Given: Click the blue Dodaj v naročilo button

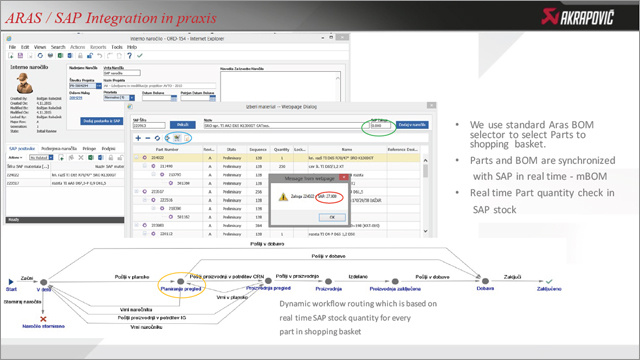Looking at the screenshot, I should click(412, 124).
